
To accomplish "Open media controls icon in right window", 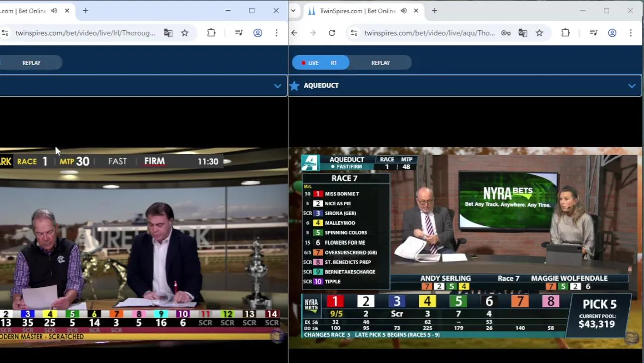I will point(593,33).
